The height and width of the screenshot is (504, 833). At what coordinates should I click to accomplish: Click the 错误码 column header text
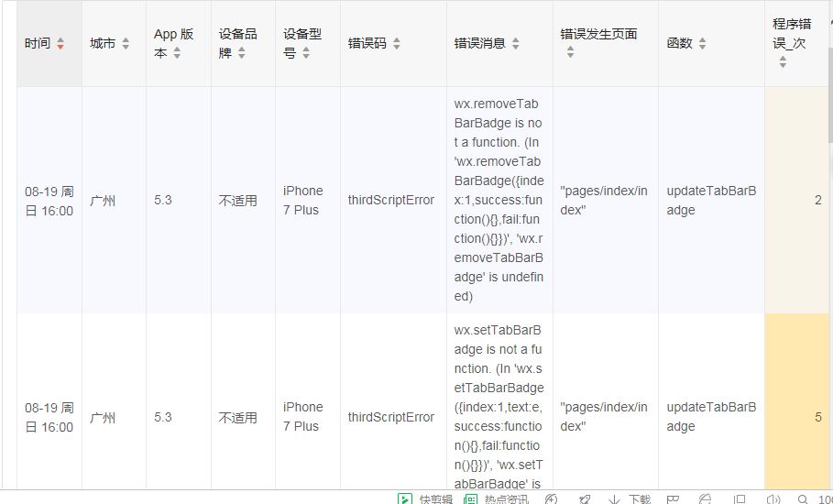click(x=367, y=44)
